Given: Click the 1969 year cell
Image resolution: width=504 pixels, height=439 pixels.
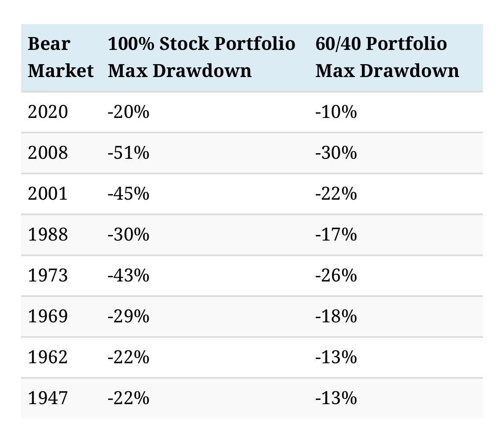Looking at the screenshot, I should [x=48, y=316].
